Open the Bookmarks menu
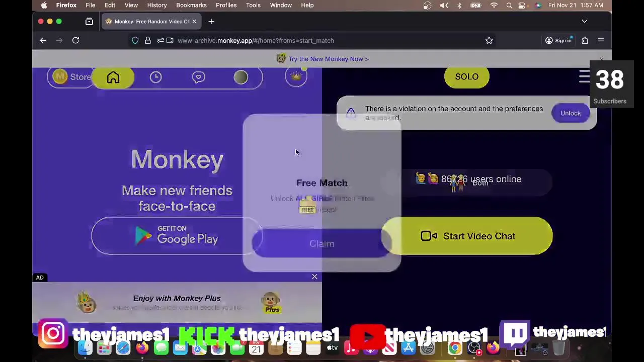Viewport: 644px width, 362px height. tap(191, 5)
